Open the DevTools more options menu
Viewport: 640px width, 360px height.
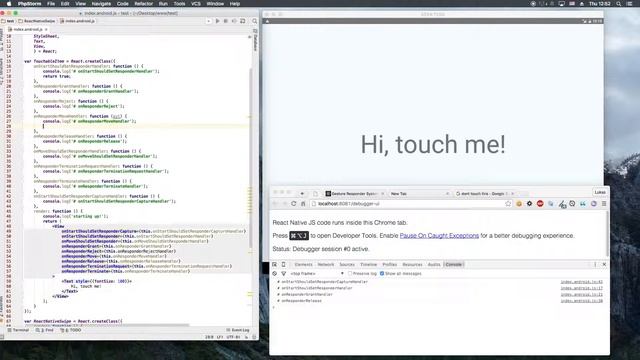tap(595, 264)
